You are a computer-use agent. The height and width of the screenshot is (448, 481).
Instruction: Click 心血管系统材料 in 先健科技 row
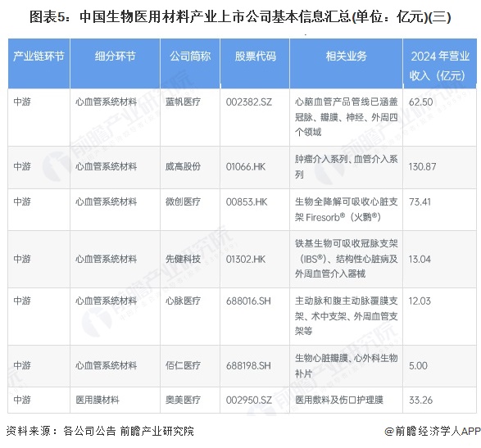107,259
